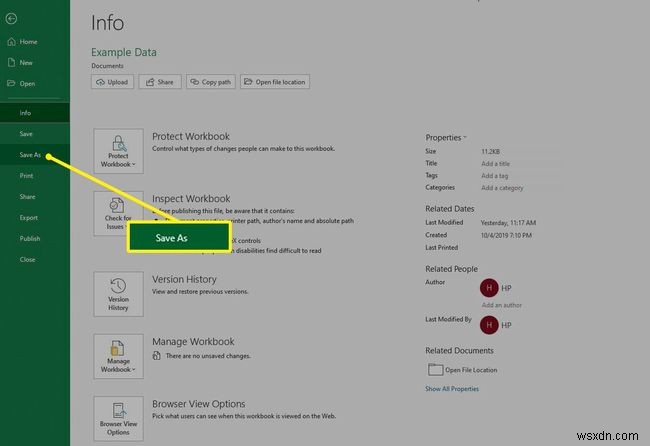Click the Open folder icon in sidebar
This screenshot has height=446, width=650.
[11, 83]
